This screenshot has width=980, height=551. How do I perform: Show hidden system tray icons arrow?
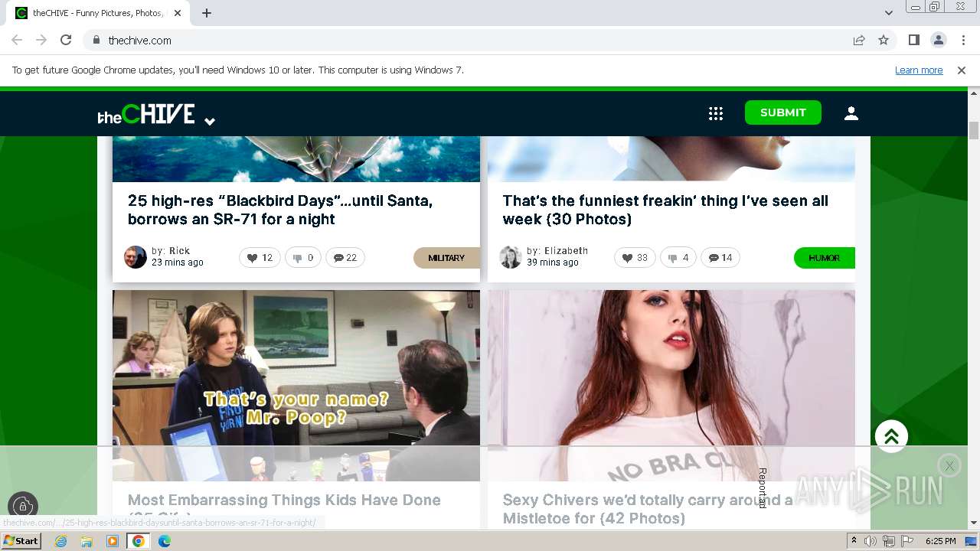coord(854,541)
